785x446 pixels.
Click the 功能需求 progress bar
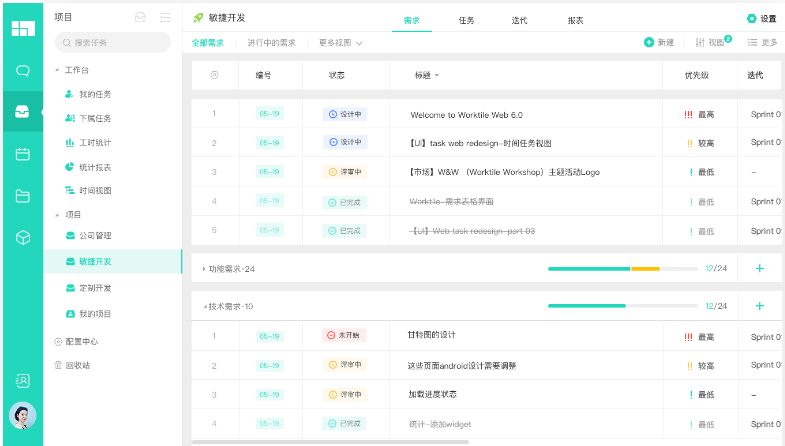[622, 268]
